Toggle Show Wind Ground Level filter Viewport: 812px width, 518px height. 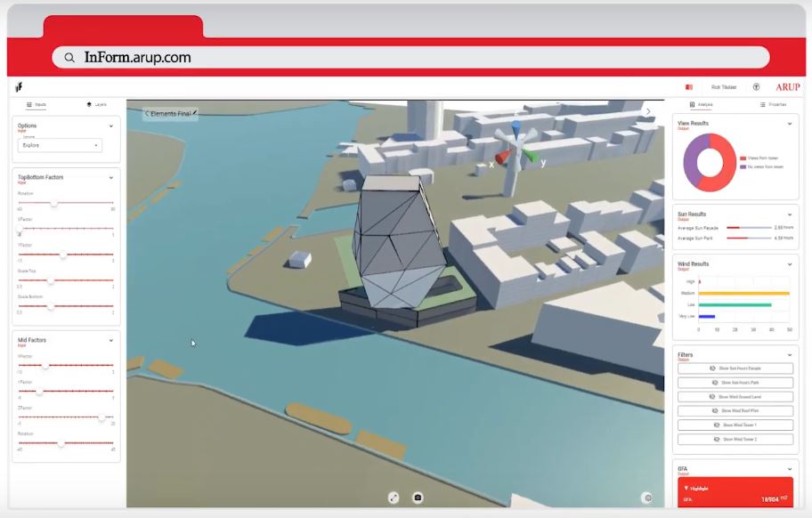point(735,397)
